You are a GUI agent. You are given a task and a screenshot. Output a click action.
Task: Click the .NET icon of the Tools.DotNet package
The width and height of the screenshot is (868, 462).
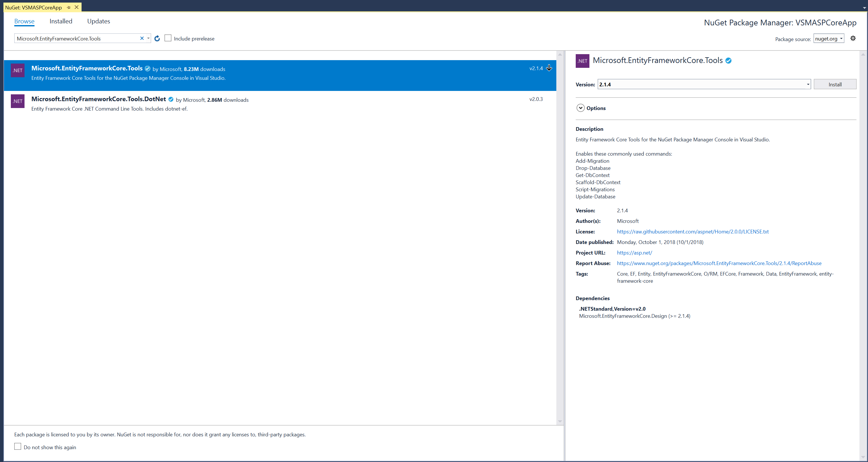pos(17,101)
